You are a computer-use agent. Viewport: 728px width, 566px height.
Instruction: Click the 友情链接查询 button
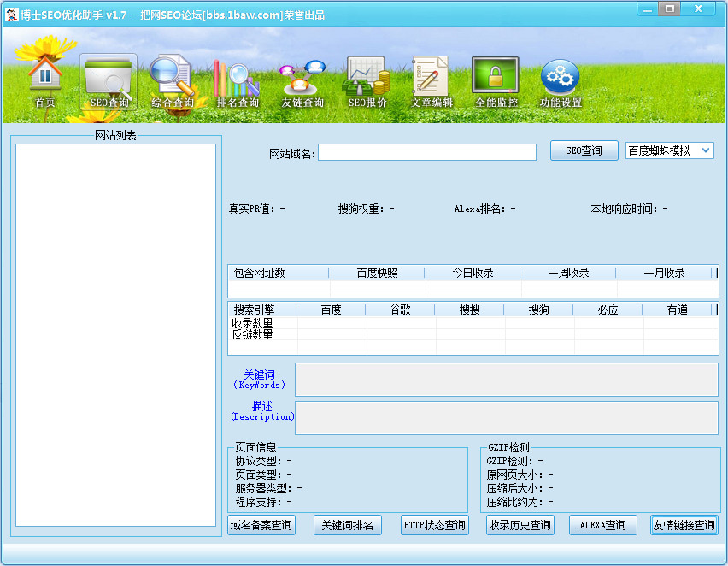(x=684, y=525)
